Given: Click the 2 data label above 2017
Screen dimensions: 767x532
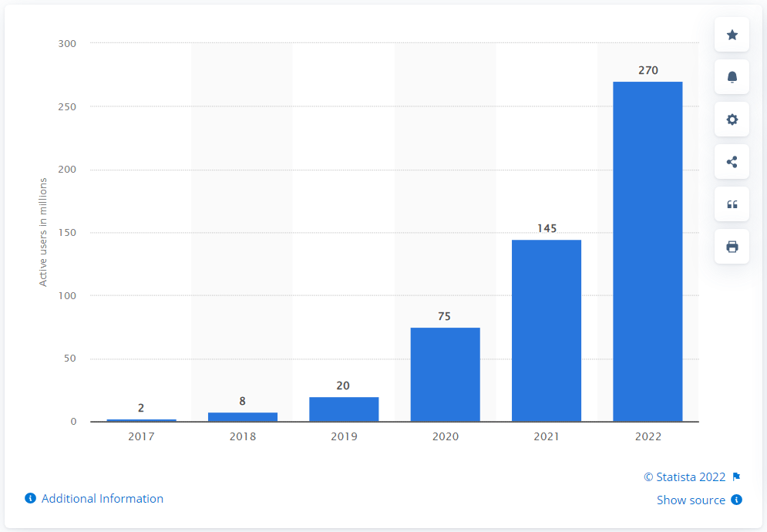Looking at the screenshot, I should [141, 408].
